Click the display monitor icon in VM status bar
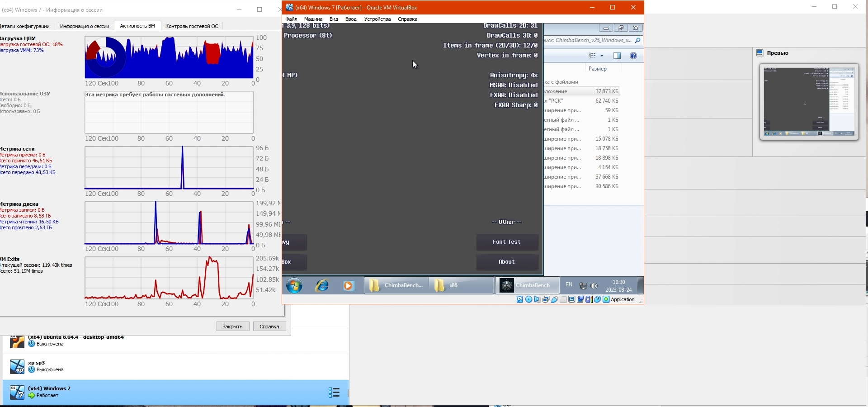The height and width of the screenshot is (407, 868). tap(572, 299)
